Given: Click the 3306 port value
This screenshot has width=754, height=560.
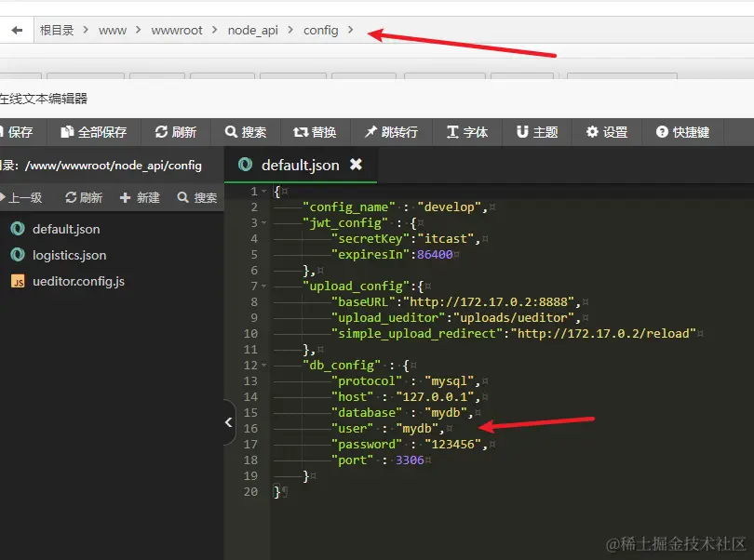Looking at the screenshot, I should [x=410, y=460].
